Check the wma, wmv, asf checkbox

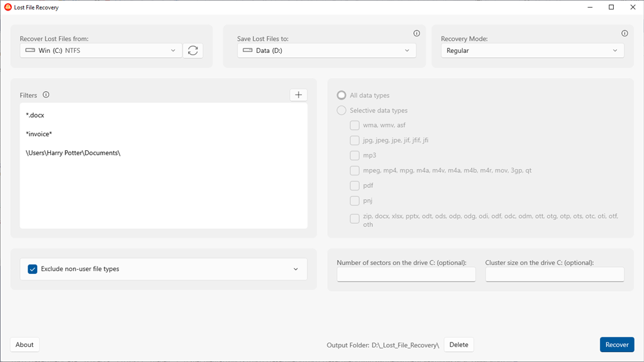(x=355, y=125)
